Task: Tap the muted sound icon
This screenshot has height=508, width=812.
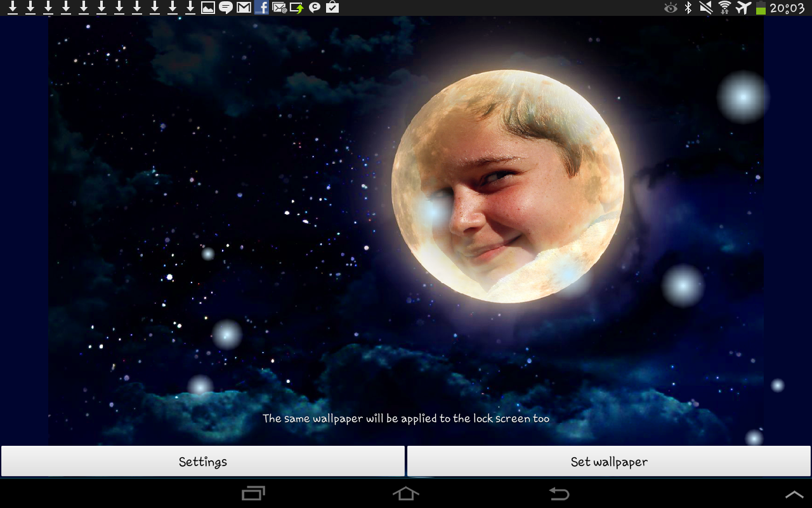Action: (x=706, y=8)
